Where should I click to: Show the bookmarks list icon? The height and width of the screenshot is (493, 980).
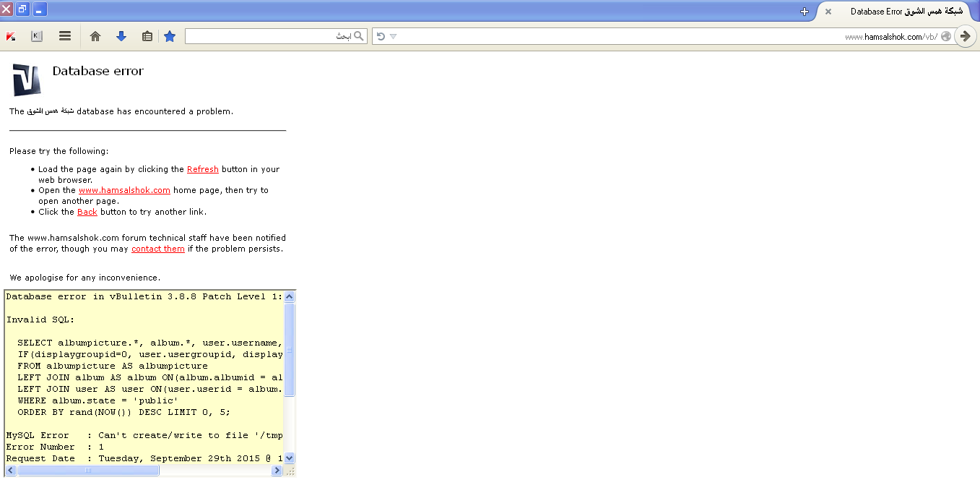pyautogui.click(x=147, y=36)
